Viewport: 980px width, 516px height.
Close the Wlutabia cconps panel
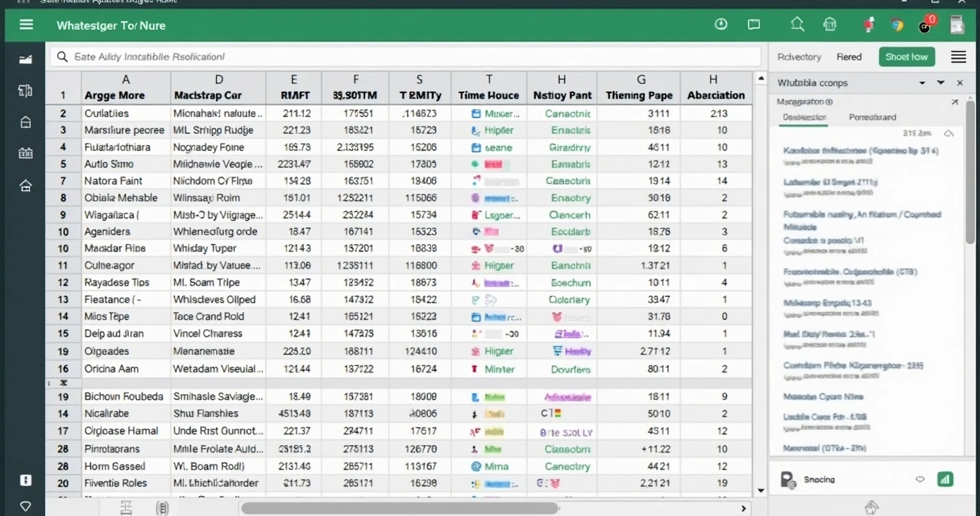click(x=960, y=83)
